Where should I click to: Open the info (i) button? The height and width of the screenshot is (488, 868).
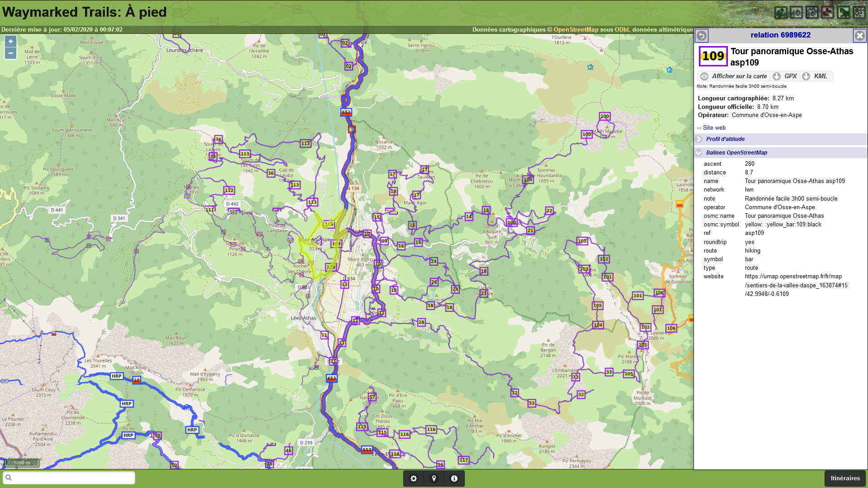[x=454, y=479]
